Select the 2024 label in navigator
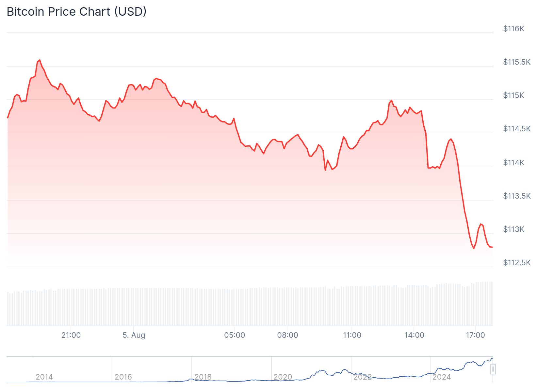537x392 pixels. coord(442,377)
